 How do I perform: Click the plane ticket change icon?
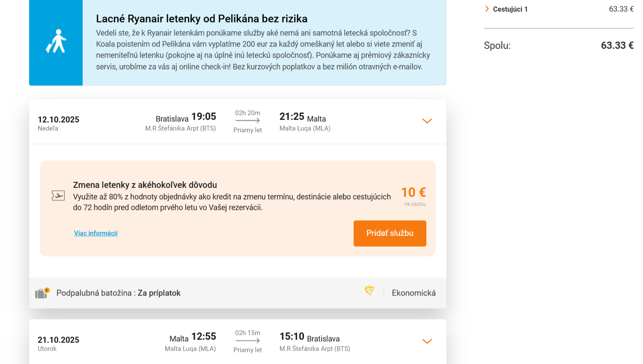(58, 196)
